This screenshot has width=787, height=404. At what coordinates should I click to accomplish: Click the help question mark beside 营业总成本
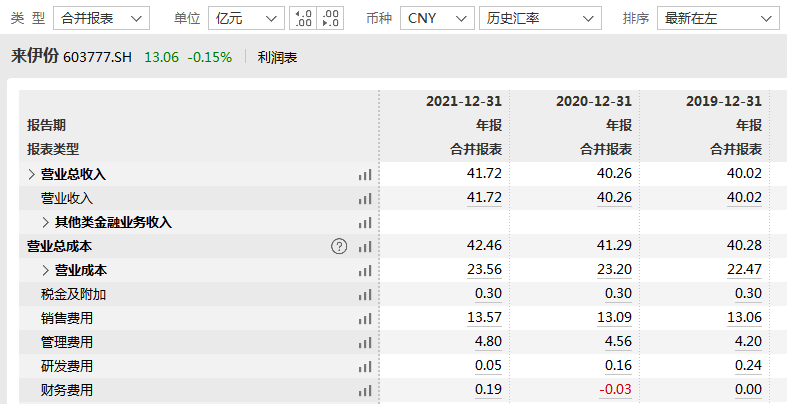click(x=339, y=246)
